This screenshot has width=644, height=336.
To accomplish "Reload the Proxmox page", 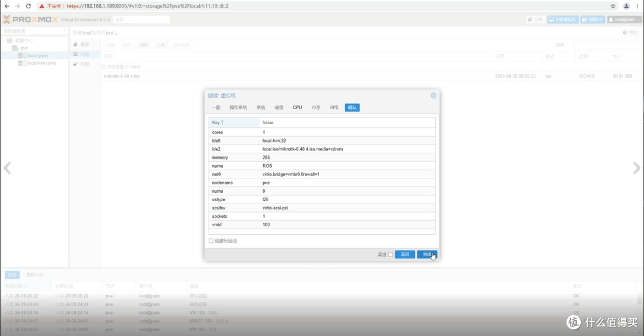I will tap(29, 6).
